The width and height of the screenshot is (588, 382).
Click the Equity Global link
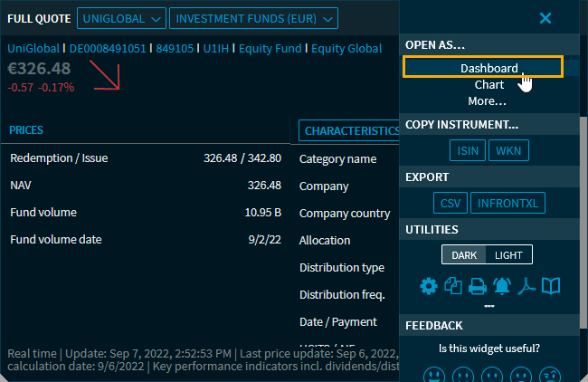tap(346, 48)
